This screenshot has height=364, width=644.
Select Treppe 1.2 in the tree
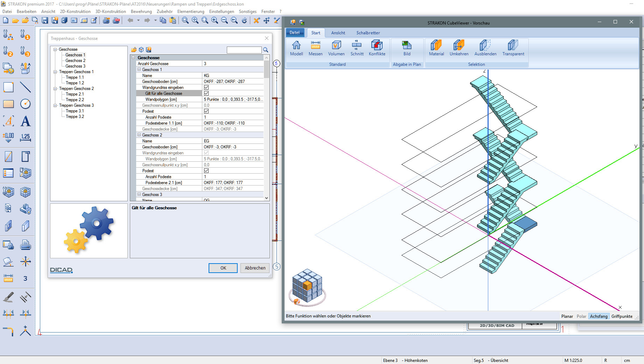point(75,83)
